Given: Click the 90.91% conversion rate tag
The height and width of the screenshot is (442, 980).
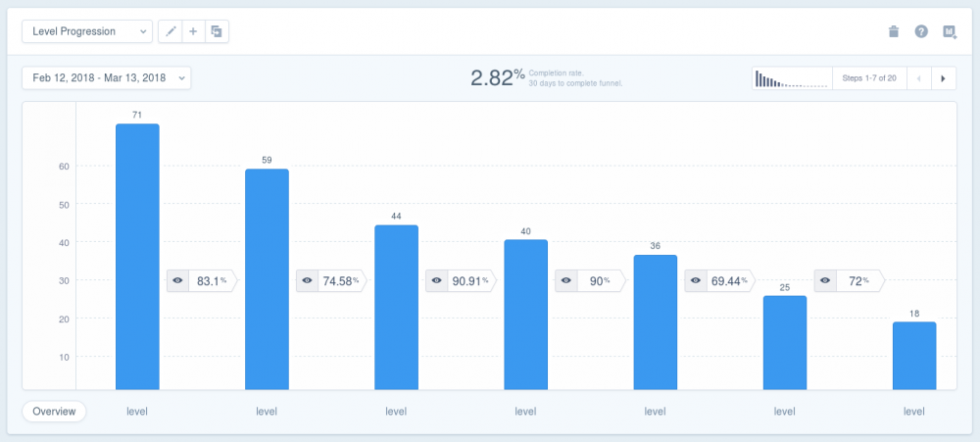Looking at the screenshot, I should [x=462, y=280].
